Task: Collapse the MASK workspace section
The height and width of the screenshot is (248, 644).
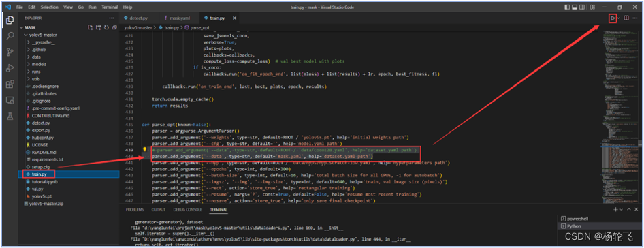Action: click(31, 27)
